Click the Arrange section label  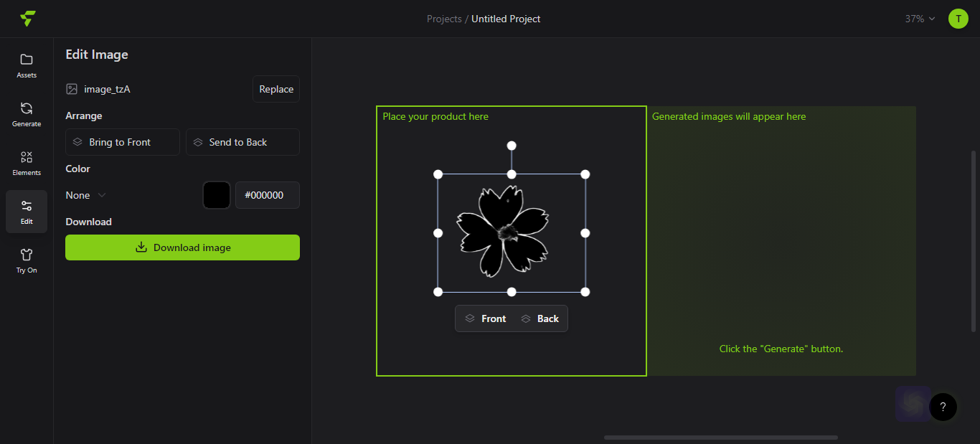(x=84, y=115)
